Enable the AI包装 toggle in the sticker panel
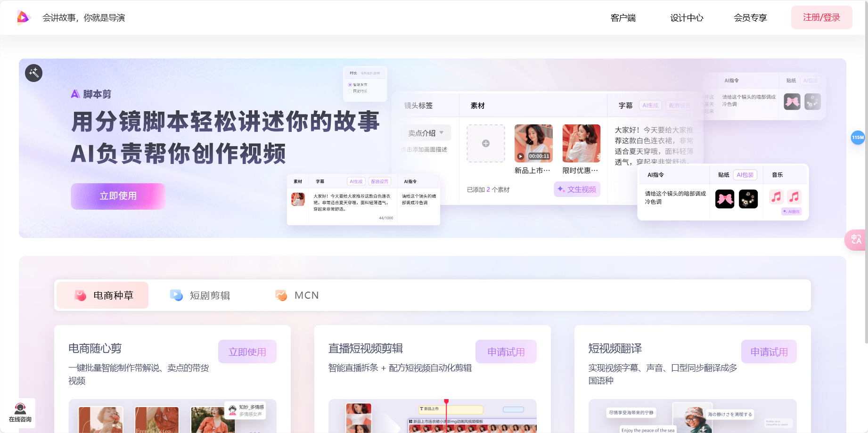Screen dimensions: 868x433 (745, 174)
